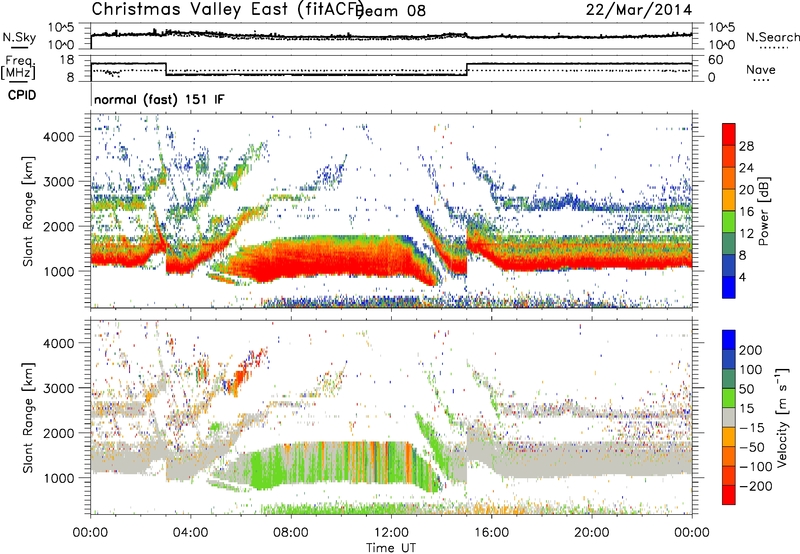Click the '4000' range tick of power panel

tap(58, 137)
